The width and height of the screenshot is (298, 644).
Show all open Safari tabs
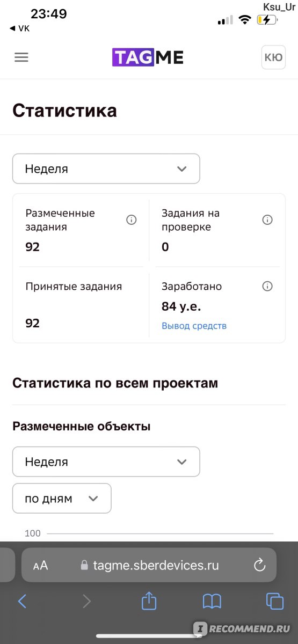tap(275, 602)
